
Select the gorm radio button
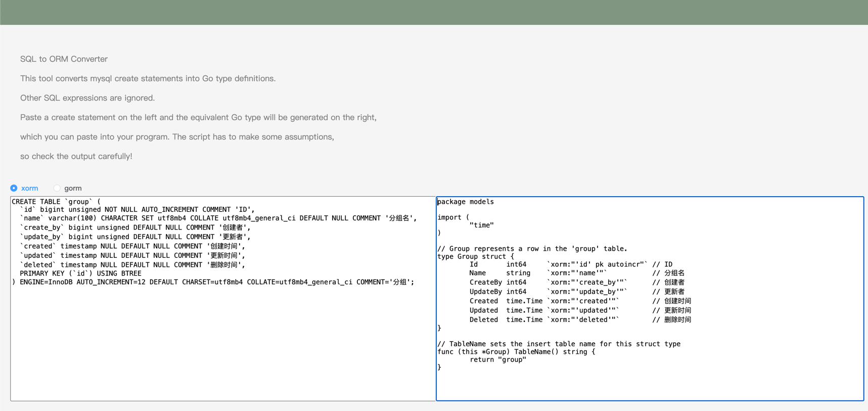[x=57, y=188]
